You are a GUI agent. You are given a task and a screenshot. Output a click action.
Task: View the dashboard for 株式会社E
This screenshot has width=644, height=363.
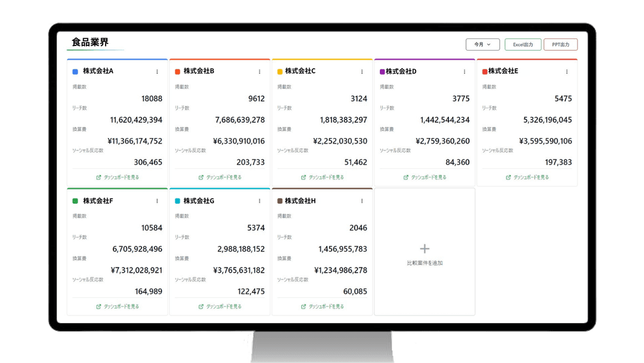(528, 177)
